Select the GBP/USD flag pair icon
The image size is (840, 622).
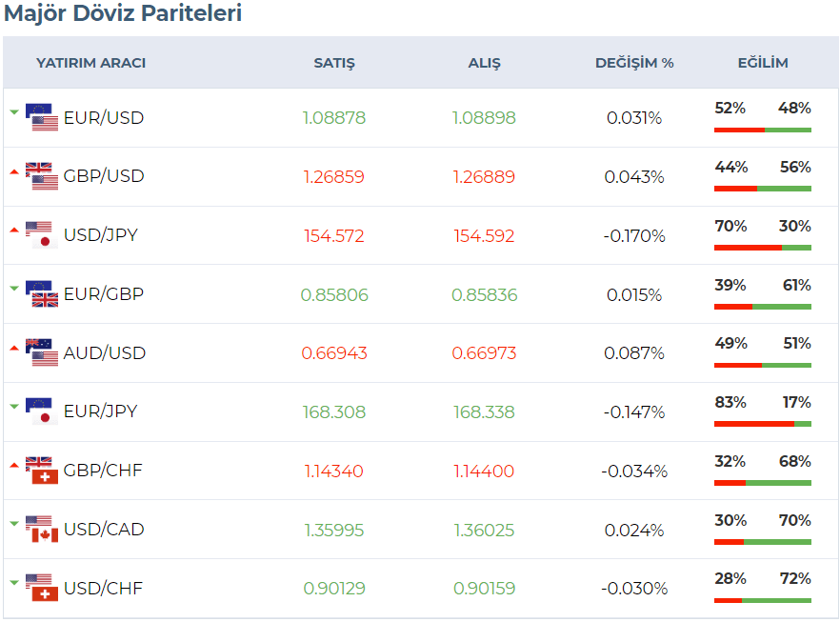[x=43, y=176]
